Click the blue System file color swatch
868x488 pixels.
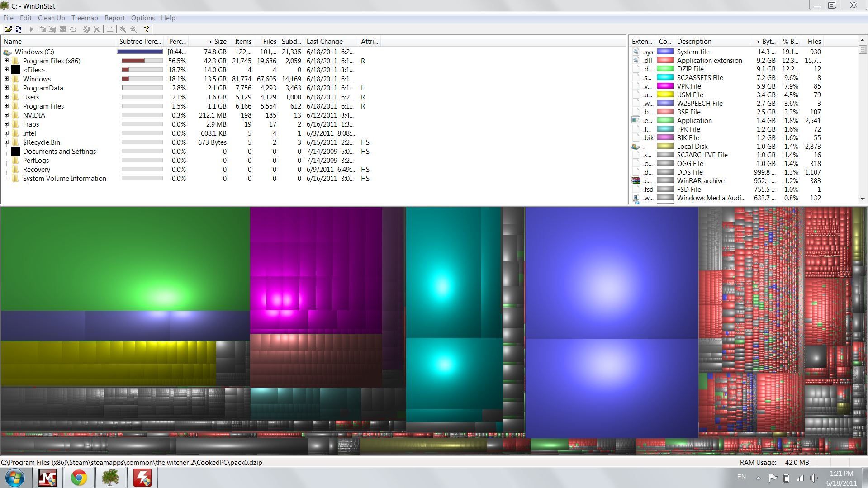(x=665, y=52)
